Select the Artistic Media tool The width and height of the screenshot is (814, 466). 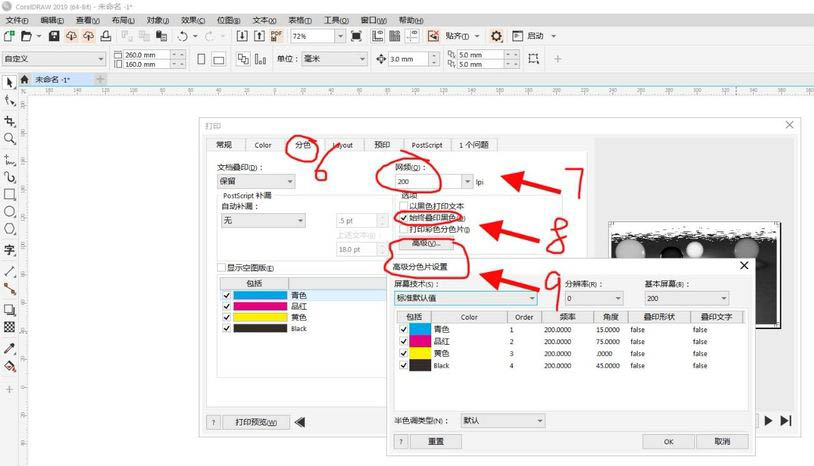(9, 177)
